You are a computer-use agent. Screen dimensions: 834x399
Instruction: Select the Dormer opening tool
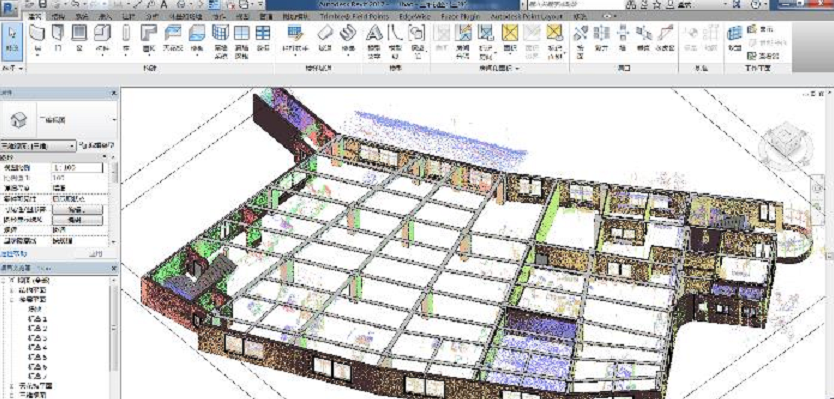click(664, 38)
